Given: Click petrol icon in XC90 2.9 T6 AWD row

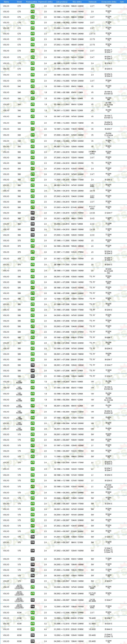Looking at the screenshot, I should point(32,618).
